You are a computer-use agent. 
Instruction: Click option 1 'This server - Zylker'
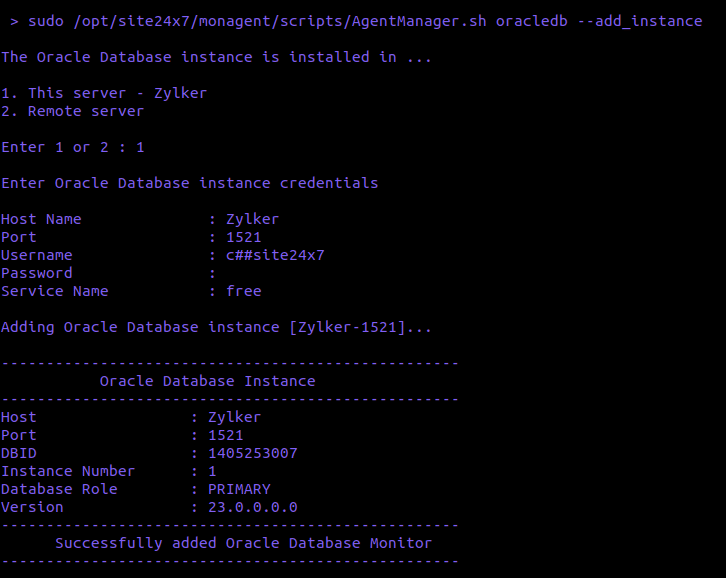coord(104,93)
